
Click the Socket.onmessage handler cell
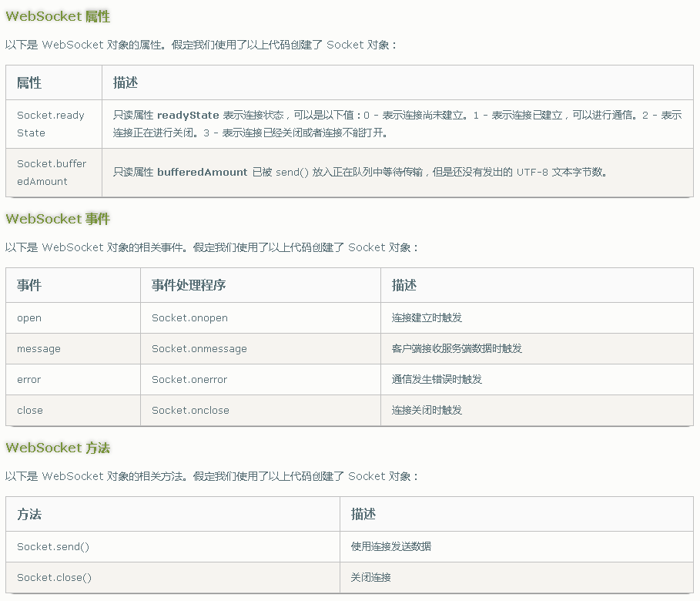pyautogui.click(x=199, y=348)
